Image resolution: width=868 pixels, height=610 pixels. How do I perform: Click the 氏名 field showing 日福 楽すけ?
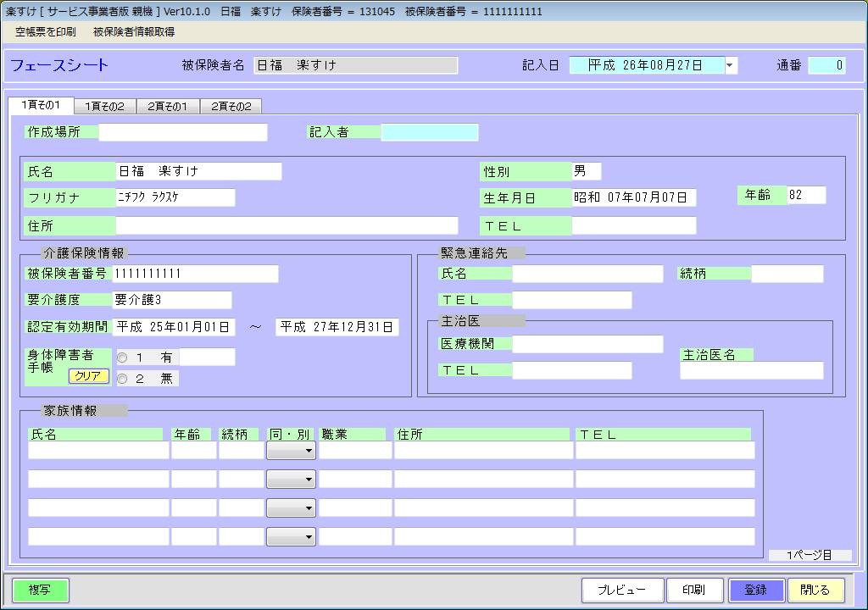198,172
